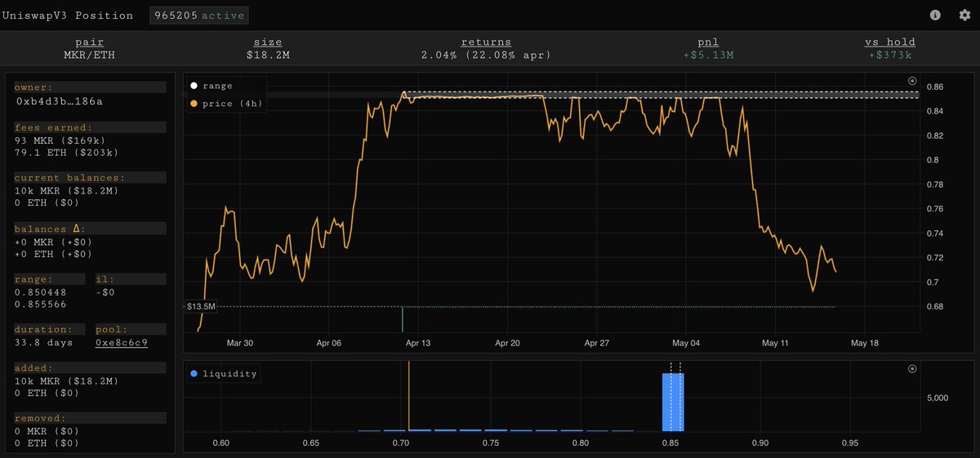Open the info icon in header
This screenshot has width=980, height=458.
[x=935, y=16]
